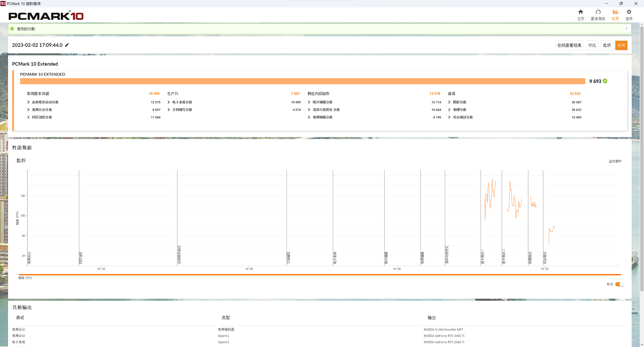
Task: Click the orange 关闭 button
Action: tap(621, 45)
